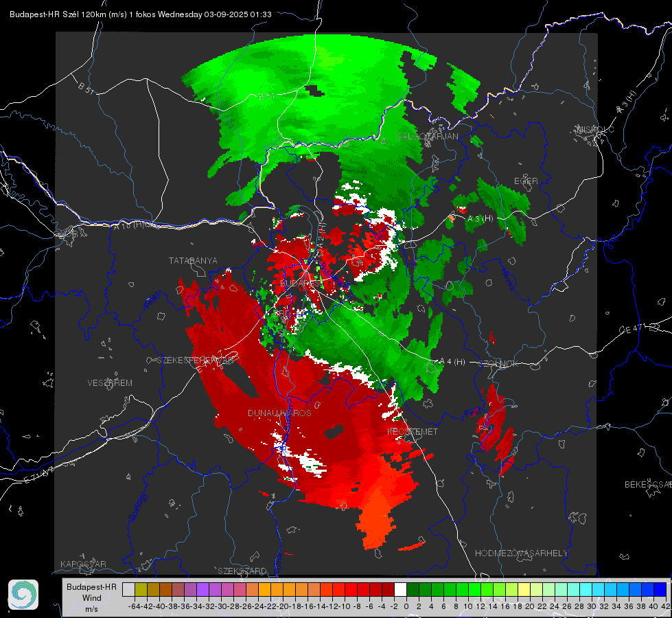Click the SALGOTARJAN city label
This screenshot has width=672, height=618.
(428, 137)
